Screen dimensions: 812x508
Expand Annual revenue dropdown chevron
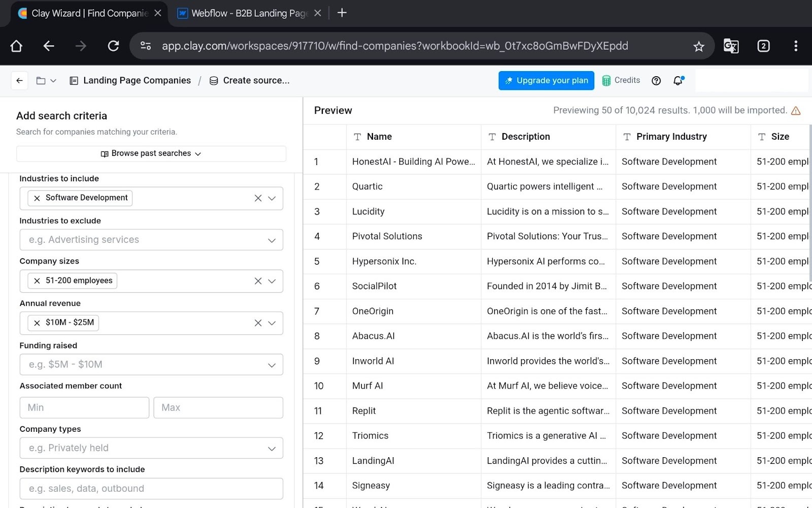(x=272, y=323)
